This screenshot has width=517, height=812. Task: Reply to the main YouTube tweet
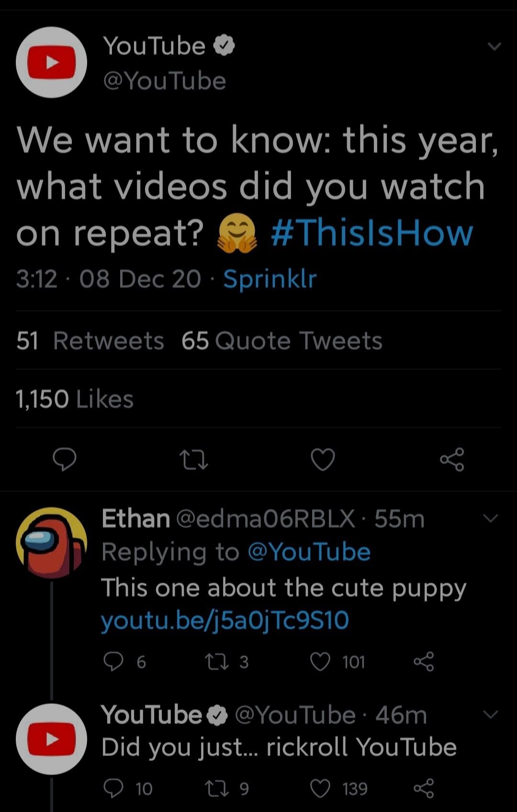[x=64, y=460]
